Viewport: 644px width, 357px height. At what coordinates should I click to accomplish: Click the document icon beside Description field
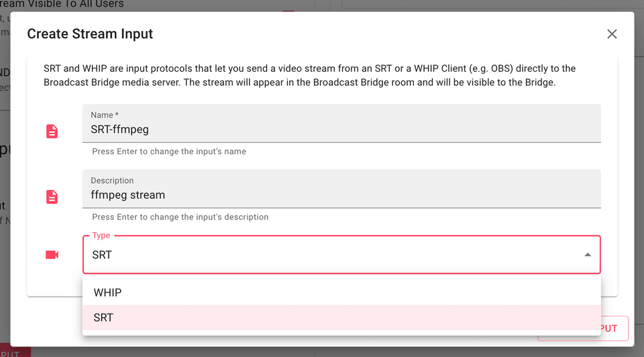[52, 197]
